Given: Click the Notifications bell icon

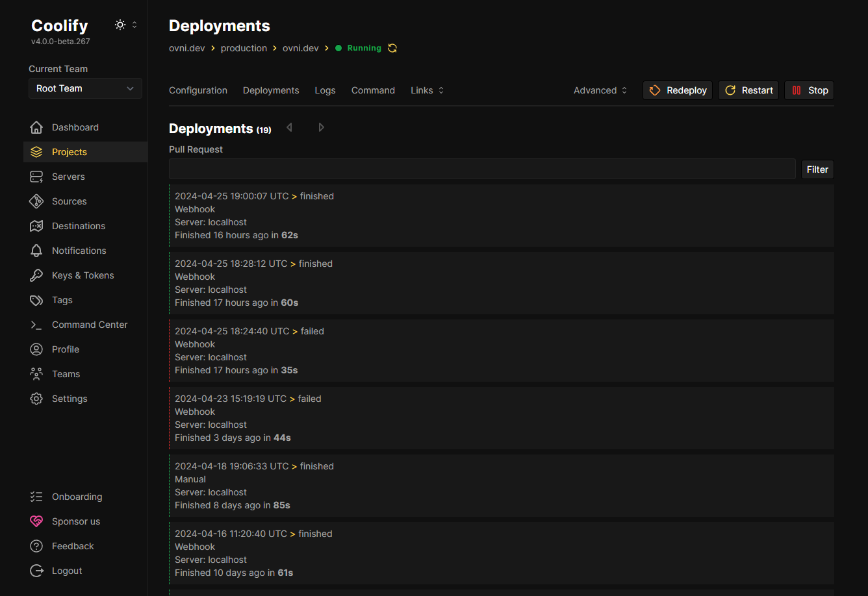Looking at the screenshot, I should (x=36, y=251).
